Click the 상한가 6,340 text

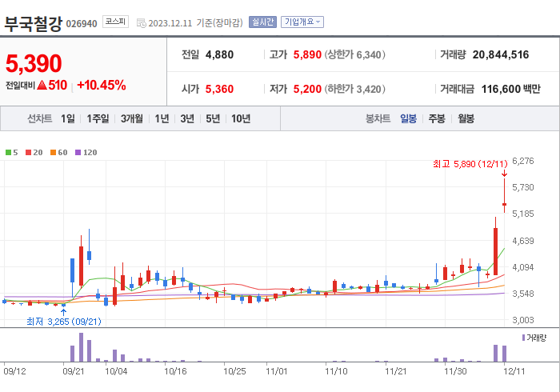(x=355, y=54)
